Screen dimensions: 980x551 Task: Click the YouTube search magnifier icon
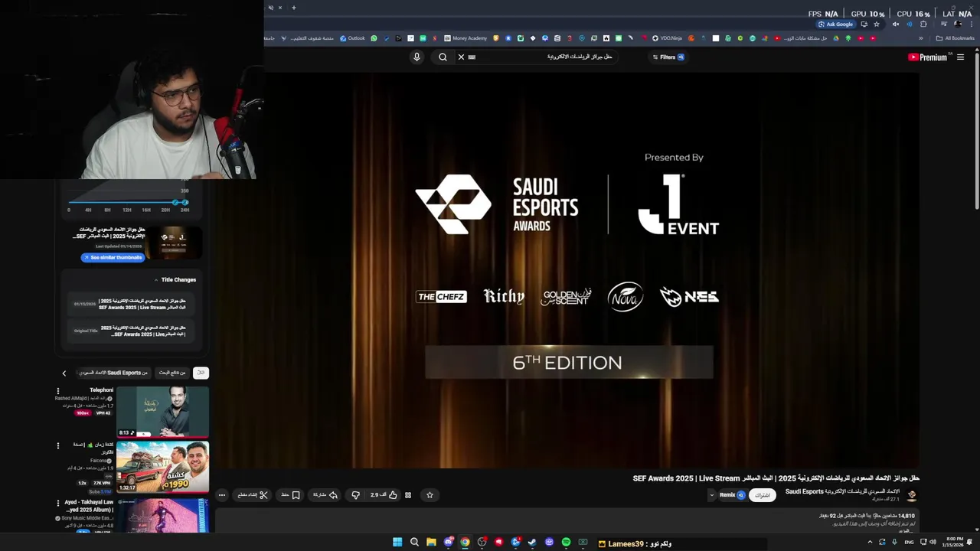tap(443, 57)
